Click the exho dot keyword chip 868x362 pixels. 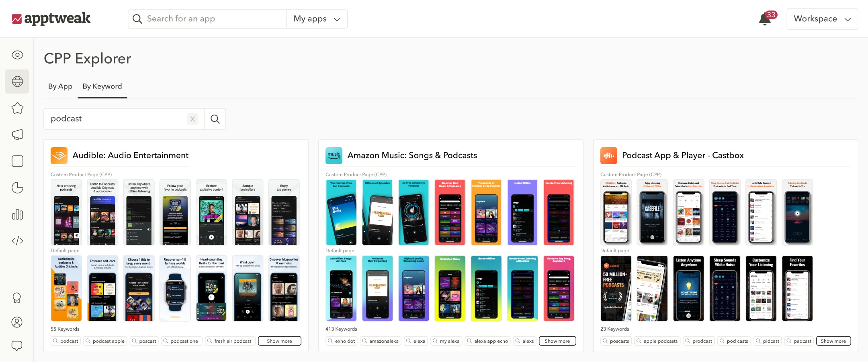[x=342, y=341]
